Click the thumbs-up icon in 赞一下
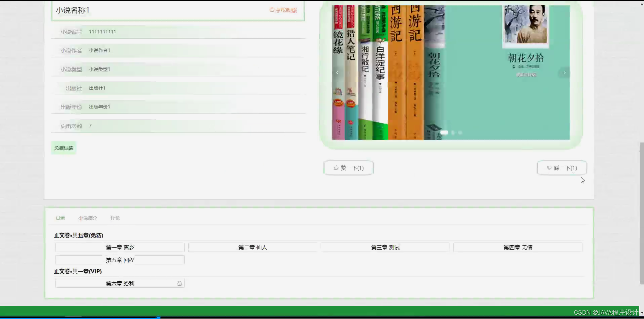This screenshot has width=644, height=319. (x=336, y=168)
